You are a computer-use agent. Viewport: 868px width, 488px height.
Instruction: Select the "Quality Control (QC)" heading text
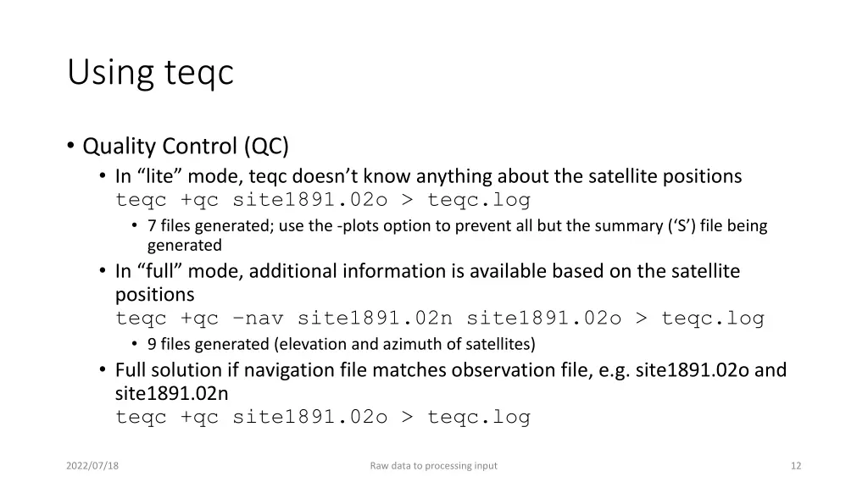click(x=186, y=147)
